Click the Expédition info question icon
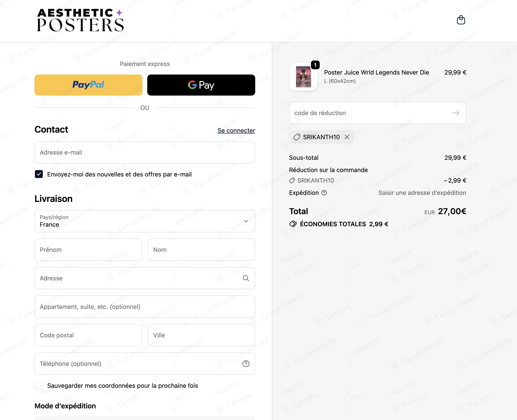517x420 pixels. tap(324, 193)
